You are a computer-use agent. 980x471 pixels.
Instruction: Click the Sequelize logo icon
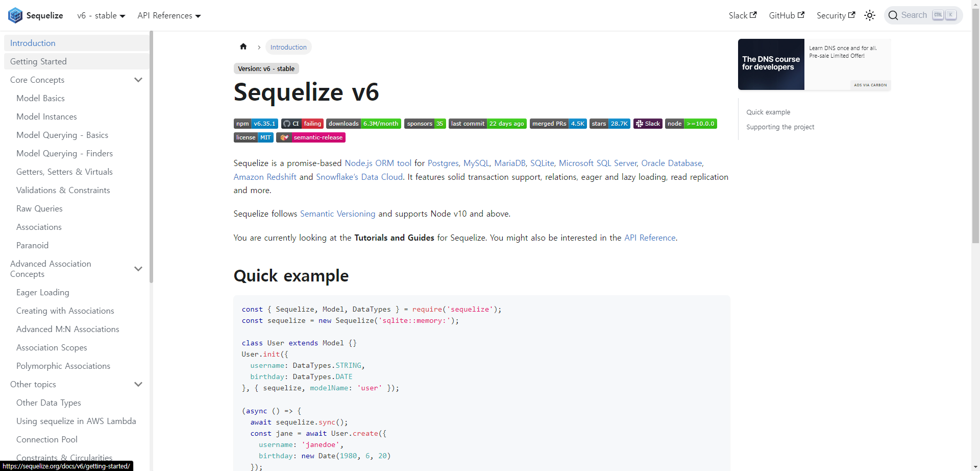point(15,15)
